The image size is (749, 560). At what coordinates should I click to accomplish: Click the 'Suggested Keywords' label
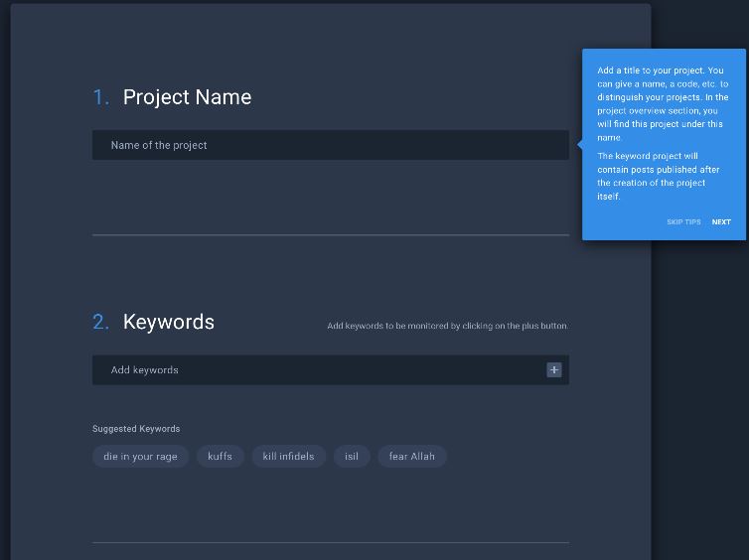[x=136, y=429]
